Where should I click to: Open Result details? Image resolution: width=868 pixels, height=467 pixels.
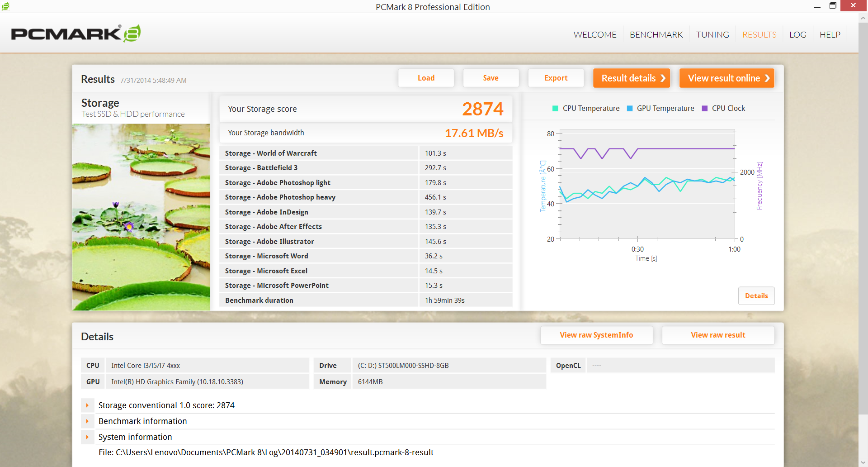[632, 78]
